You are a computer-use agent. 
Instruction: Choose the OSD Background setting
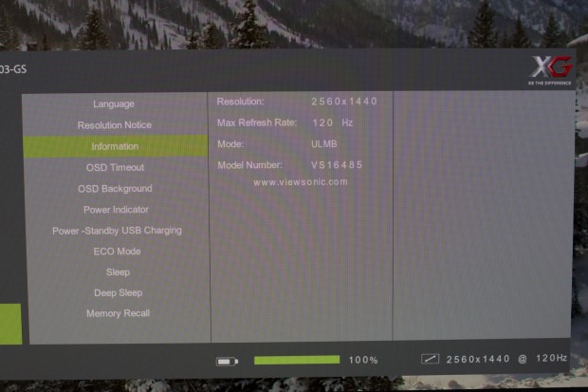[115, 188]
